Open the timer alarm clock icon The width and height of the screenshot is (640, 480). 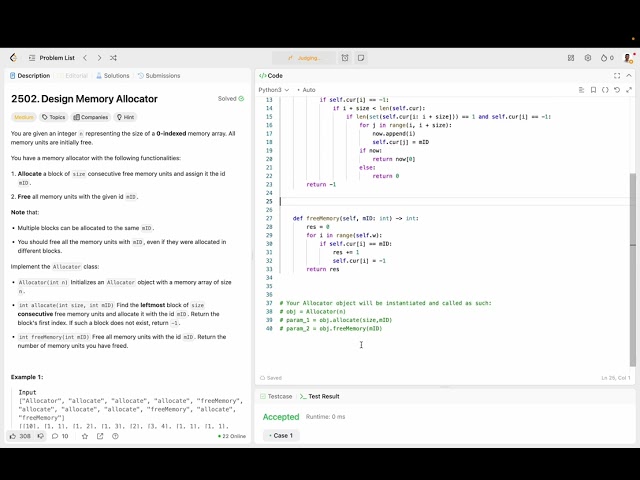tap(345, 58)
